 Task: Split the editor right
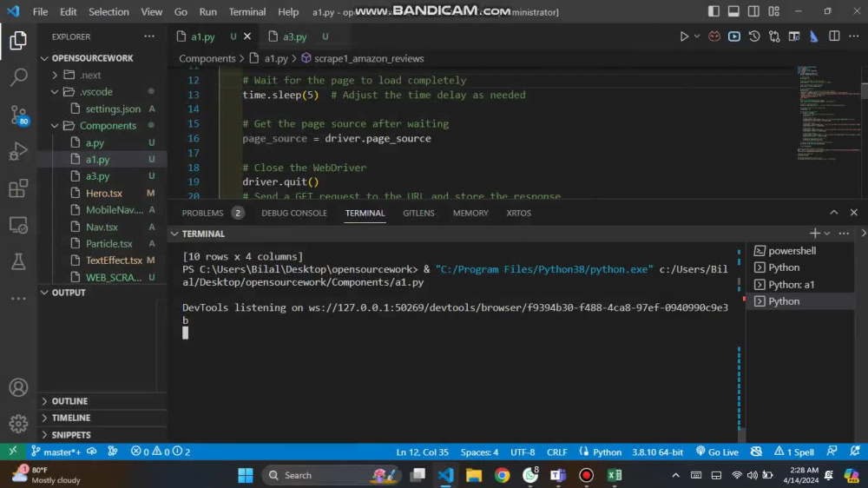pos(833,36)
